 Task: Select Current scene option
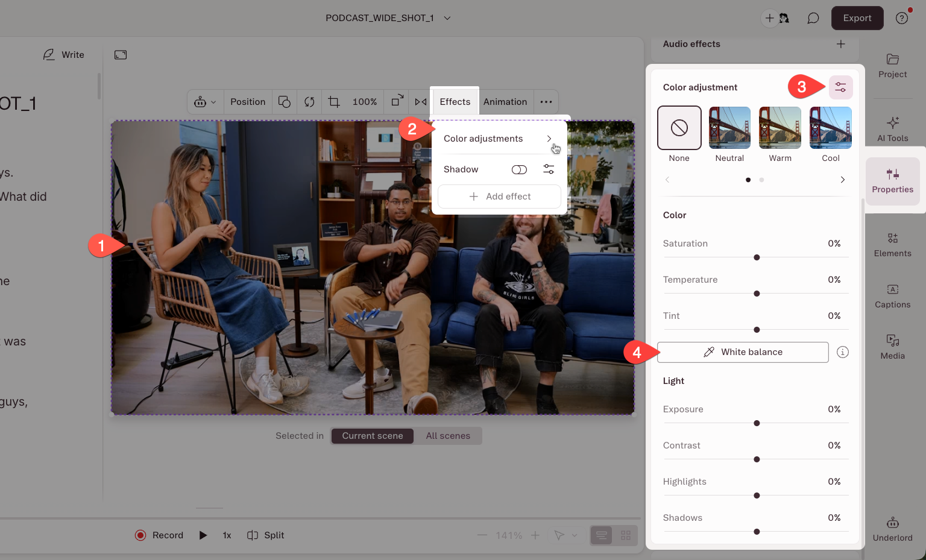pos(372,436)
